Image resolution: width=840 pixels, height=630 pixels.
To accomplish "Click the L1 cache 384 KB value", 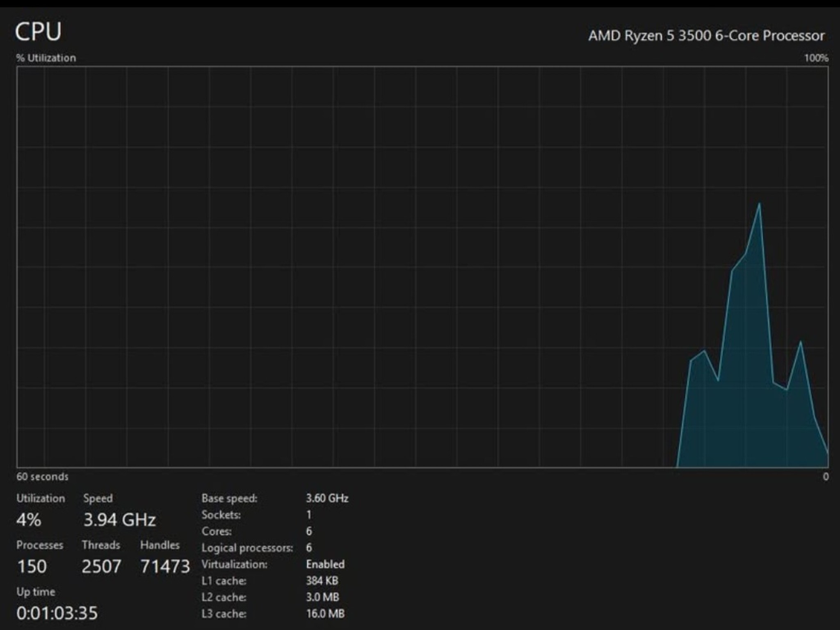I will coord(322,581).
